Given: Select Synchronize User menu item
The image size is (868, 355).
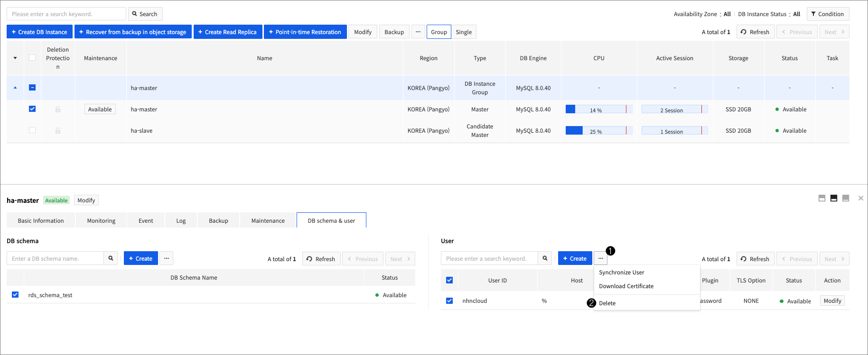Looking at the screenshot, I should coord(647,273).
